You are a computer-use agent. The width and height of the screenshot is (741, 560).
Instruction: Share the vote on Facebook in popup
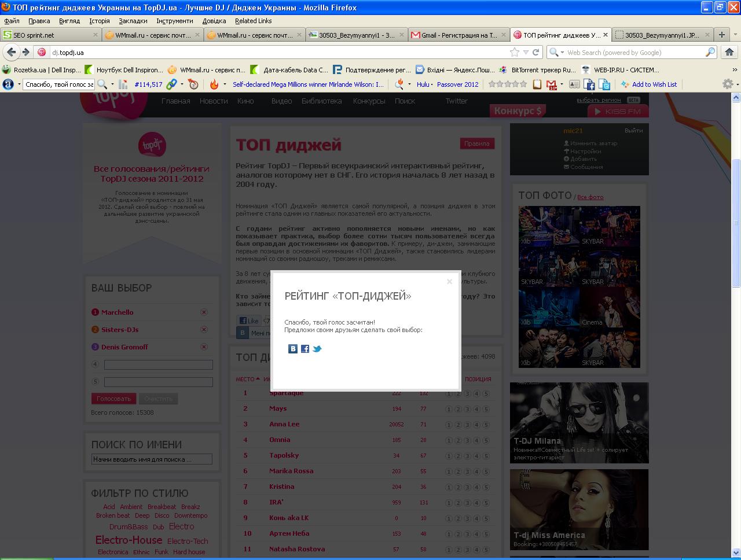[x=305, y=349]
